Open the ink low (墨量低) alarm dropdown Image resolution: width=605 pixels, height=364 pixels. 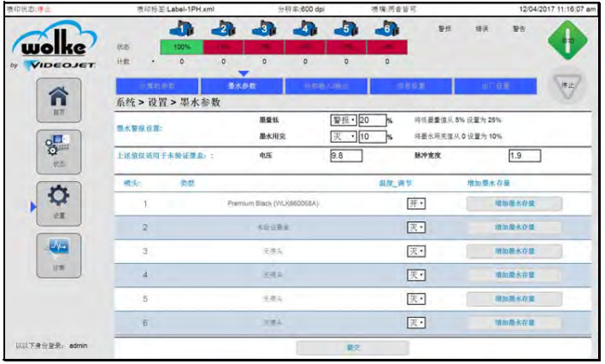click(343, 120)
